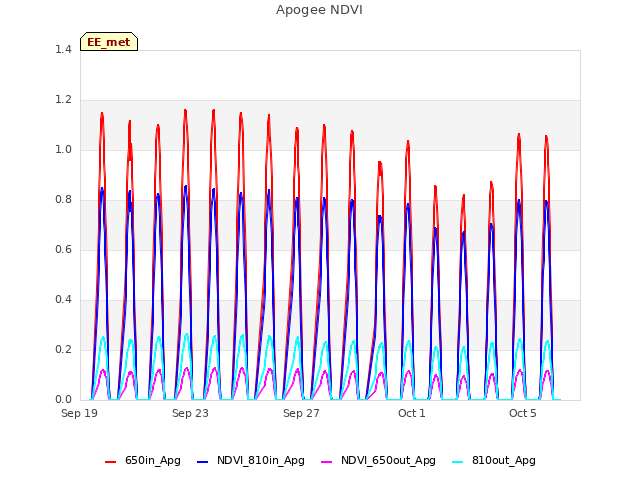This screenshot has height=480, width=640.
Task: Click the 1.2 y-axis label
Action: coord(63,100)
